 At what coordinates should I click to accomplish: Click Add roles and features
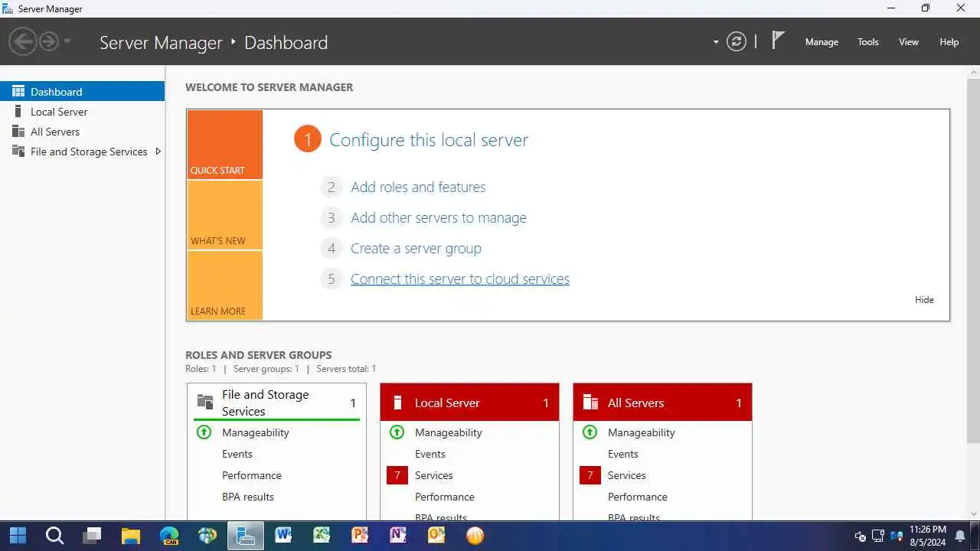coord(418,187)
